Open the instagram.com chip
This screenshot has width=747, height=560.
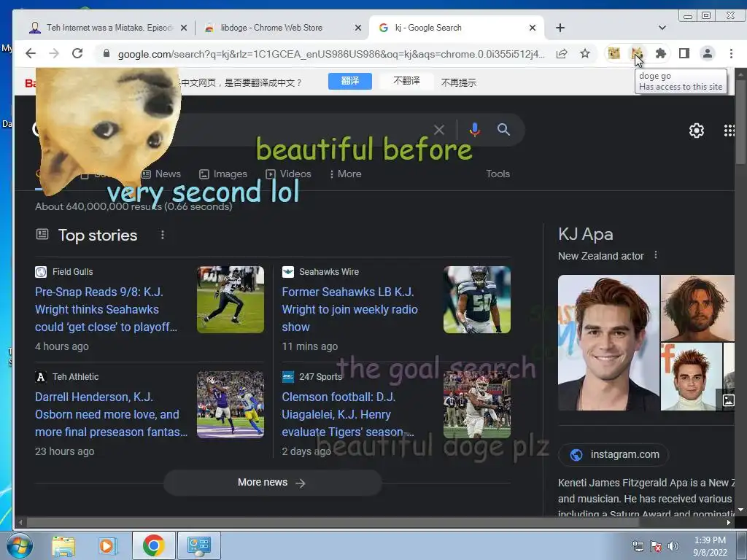[x=614, y=454]
